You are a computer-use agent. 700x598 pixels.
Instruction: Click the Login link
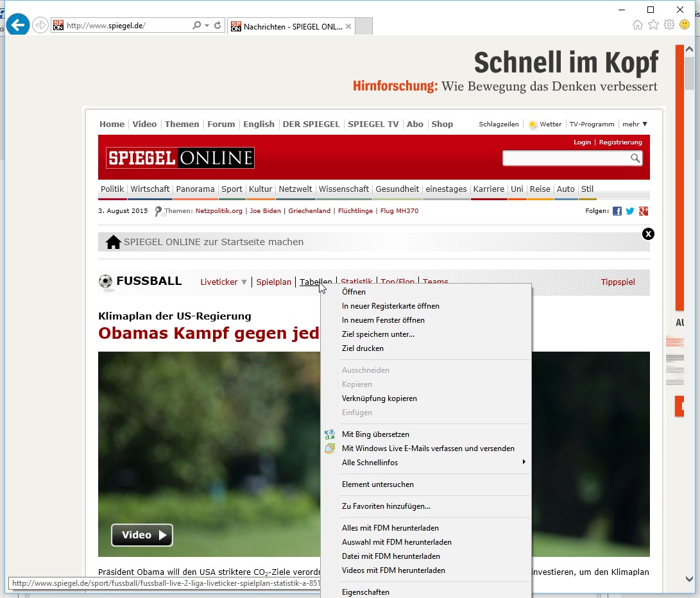pos(582,142)
